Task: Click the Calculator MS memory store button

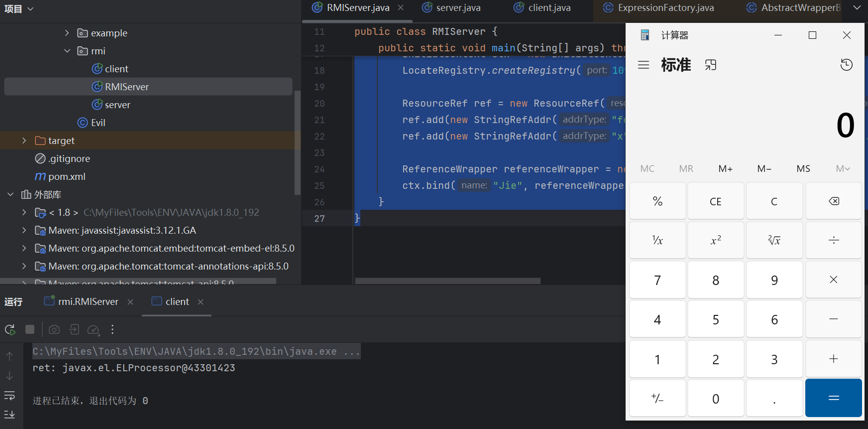Action: coord(803,169)
